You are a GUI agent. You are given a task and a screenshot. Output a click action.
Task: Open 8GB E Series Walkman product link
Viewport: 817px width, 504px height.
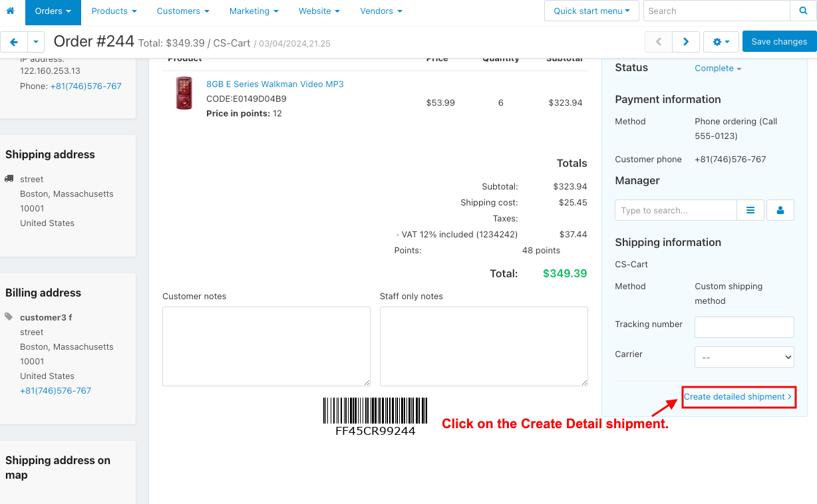pyautogui.click(x=275, y=84)
